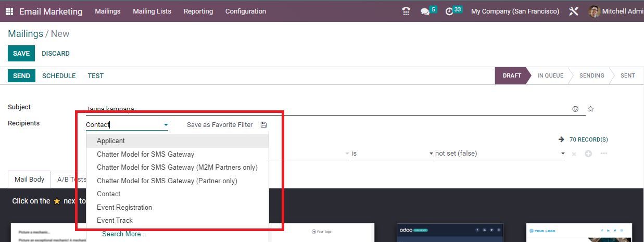Open the activities clock icon with badge 33
The image size is (644, 242).
(449, 11)
